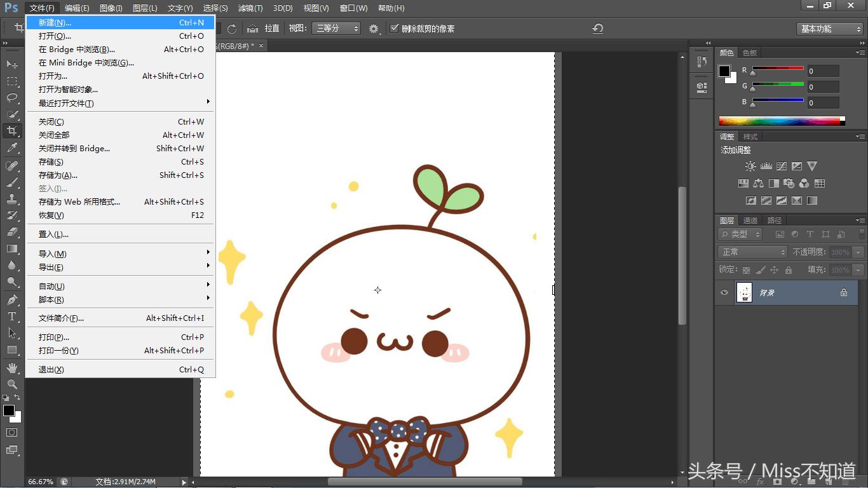Screen dimensions: 868x488
Task: Open the 三等分 view overlay dropdown
Action: click(337, 29)
